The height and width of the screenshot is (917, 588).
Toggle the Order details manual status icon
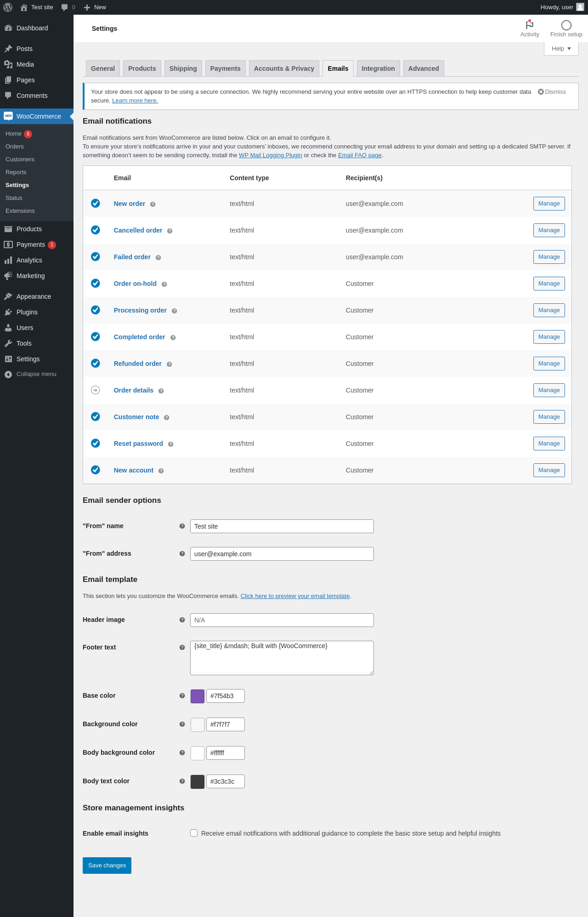tap(96, 390)
